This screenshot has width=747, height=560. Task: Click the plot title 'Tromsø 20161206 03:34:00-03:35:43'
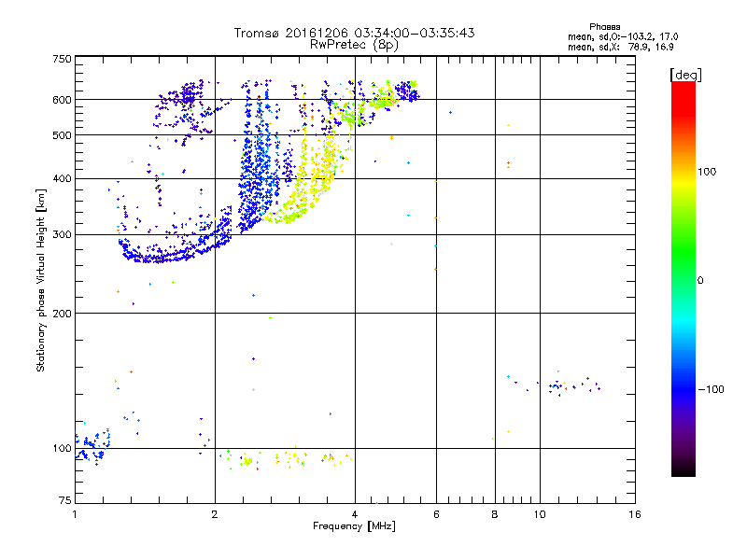click(x=354, y=33)
